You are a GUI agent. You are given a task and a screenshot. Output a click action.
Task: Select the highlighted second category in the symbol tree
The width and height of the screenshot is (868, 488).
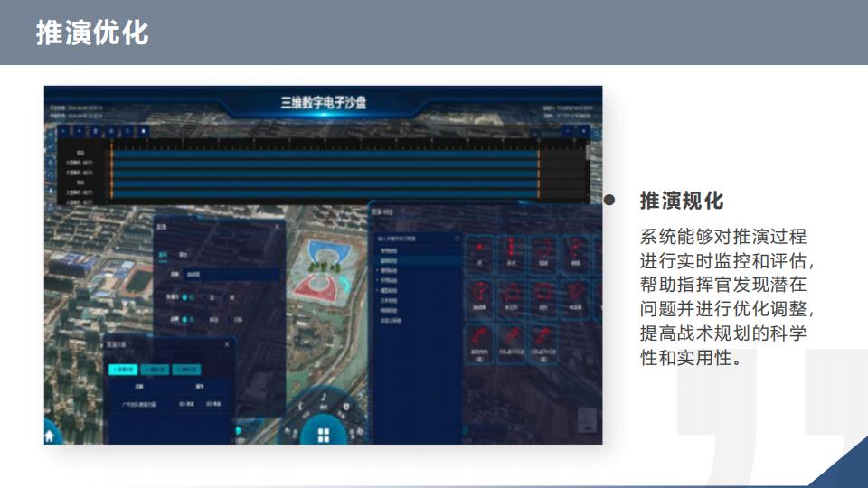(x=418, y=260)
